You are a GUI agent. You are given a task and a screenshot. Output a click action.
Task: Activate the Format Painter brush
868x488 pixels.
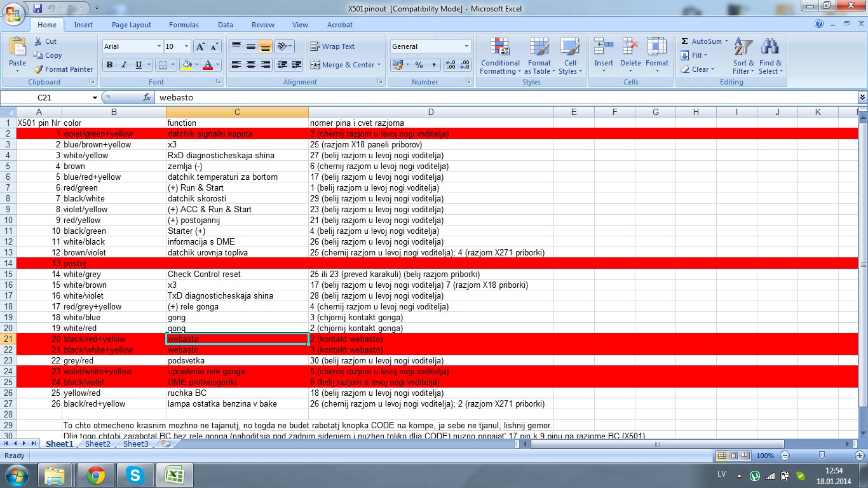pyautogui.click(x=63, y=69)
